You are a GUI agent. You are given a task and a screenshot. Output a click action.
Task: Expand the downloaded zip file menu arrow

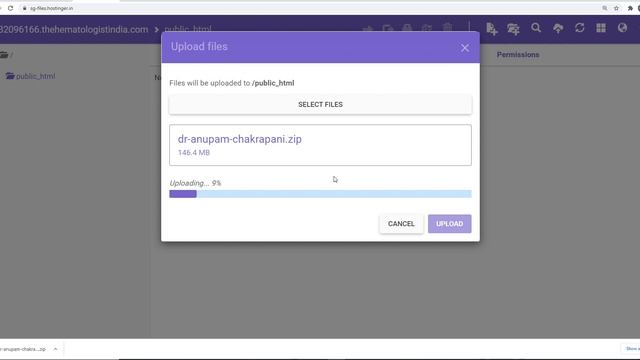click(56, 349)
